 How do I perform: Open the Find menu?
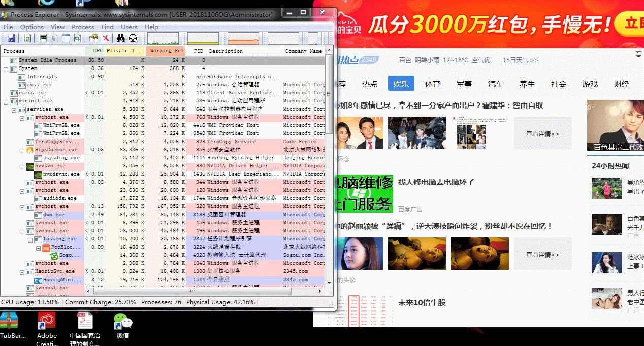(108, 27)
